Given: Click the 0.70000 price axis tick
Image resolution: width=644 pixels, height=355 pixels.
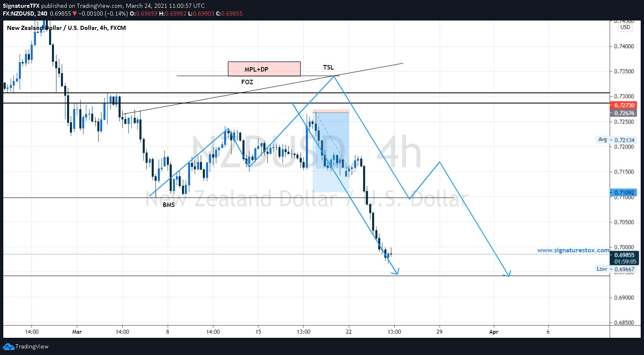Looking at the screenshot, I should point(624,247).
